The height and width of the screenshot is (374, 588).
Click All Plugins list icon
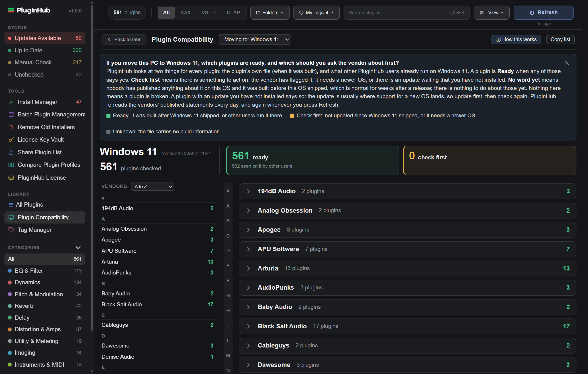[11, 205]
